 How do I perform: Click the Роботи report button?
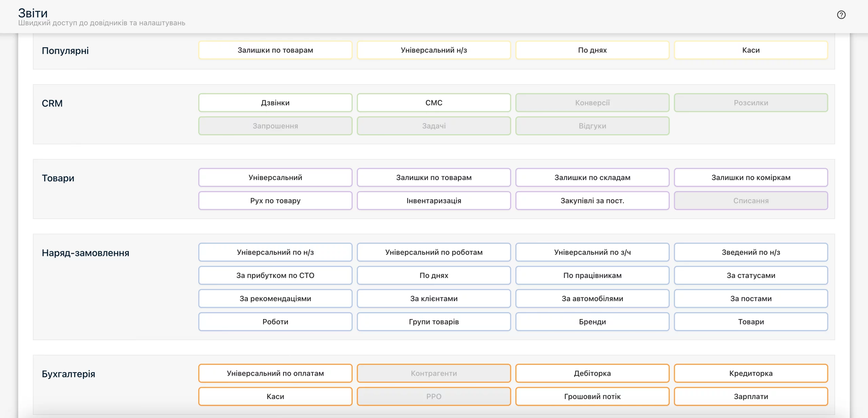pos(275,322)
